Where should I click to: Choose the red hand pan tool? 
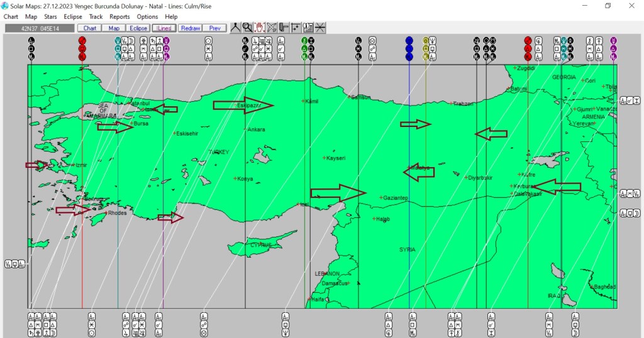[260, 28]
